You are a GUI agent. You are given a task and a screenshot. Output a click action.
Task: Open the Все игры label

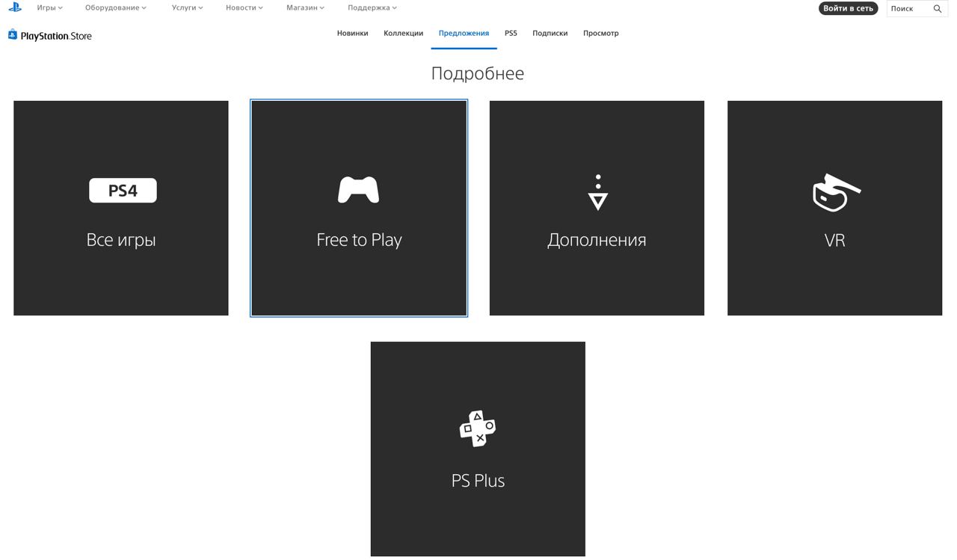point(121,240)
